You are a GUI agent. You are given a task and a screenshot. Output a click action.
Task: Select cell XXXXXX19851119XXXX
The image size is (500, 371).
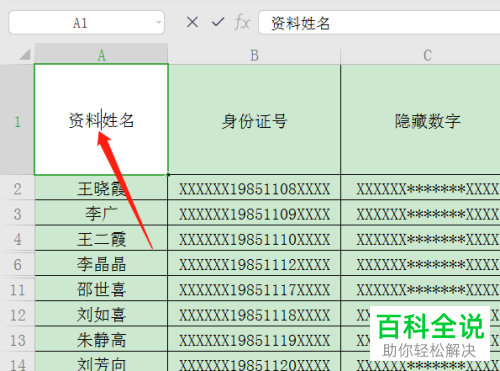pyautogui.click(x=254, y=339)
